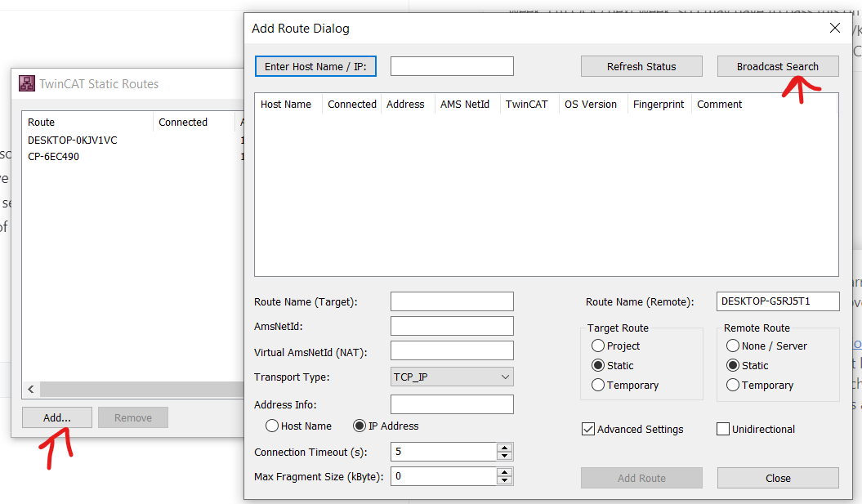
Task: Enable the Unidirectional checkbox
Action: coord(723,429)
